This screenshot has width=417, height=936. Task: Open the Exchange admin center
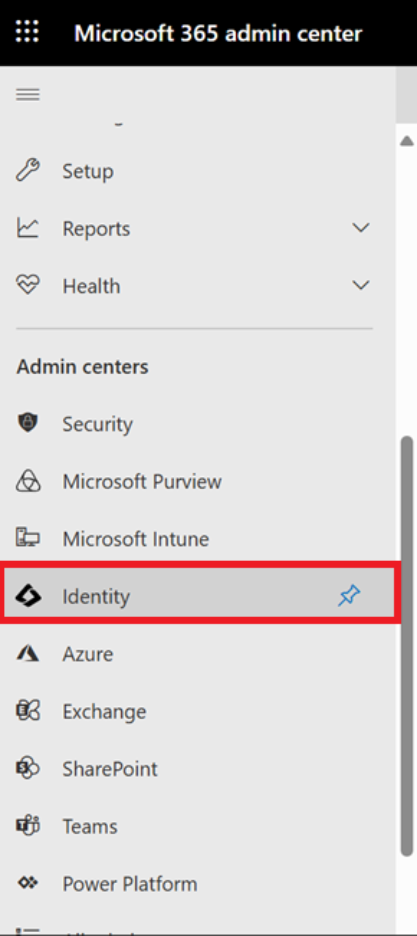[197, 710]
